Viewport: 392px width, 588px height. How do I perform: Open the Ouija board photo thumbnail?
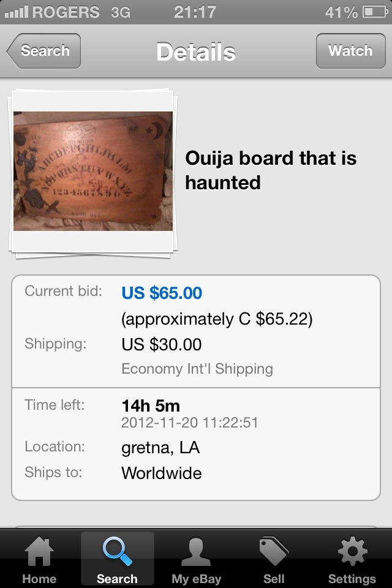click(x=93, y=171)
